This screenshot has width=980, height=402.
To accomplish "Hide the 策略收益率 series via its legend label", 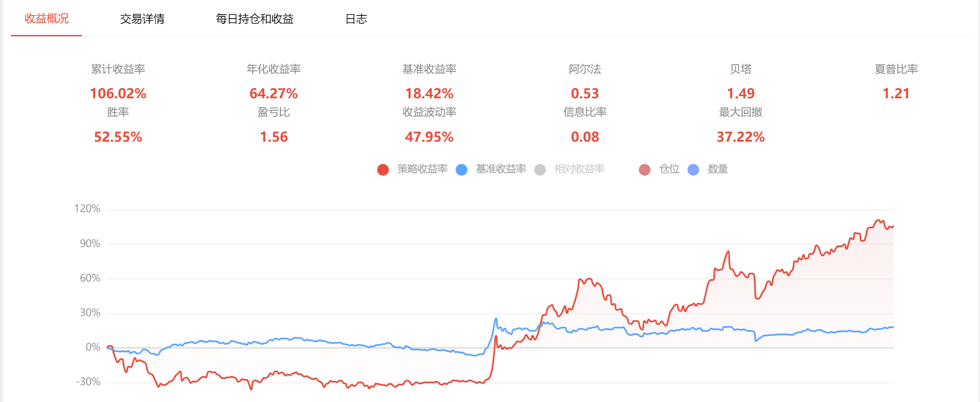I will [x=422, y=169].
